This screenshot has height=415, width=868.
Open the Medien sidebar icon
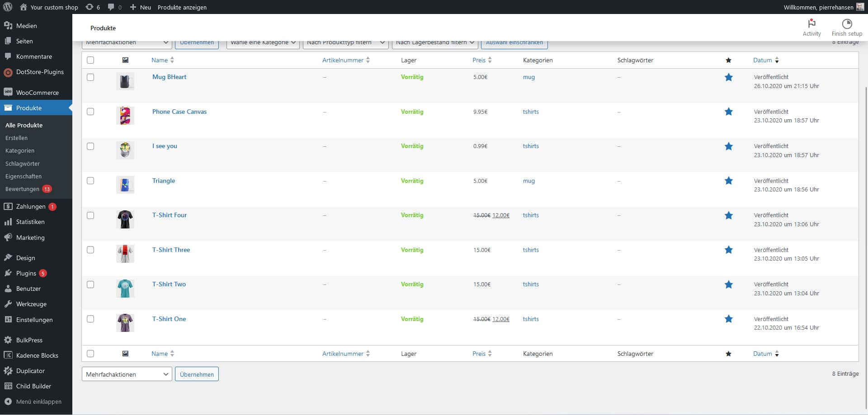tap(8, 26)
